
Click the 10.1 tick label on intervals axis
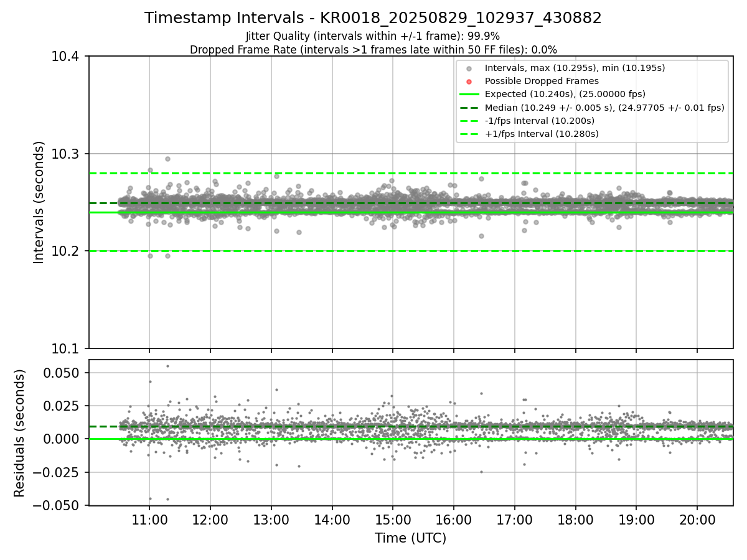tap(65, 348)
